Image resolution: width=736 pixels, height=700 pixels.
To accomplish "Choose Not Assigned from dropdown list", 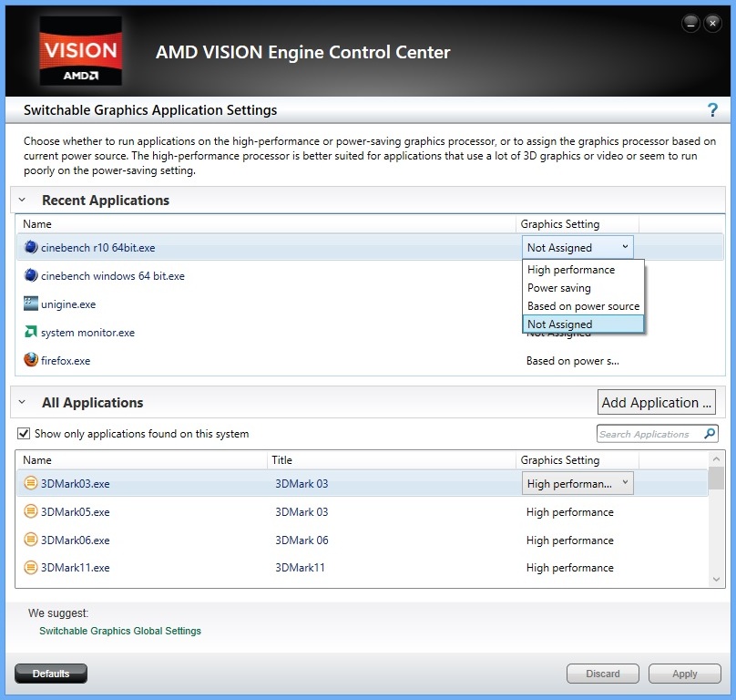I will tap(583, 324).
